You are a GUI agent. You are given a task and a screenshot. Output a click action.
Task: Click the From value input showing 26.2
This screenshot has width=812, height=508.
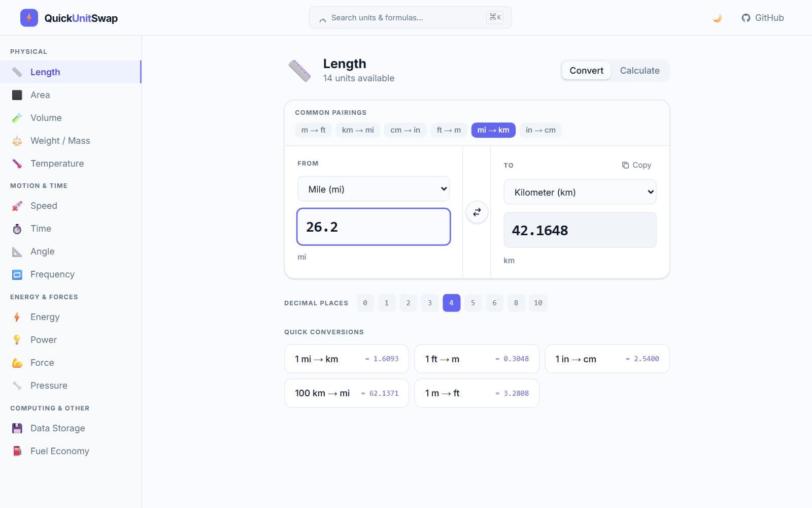374,227
